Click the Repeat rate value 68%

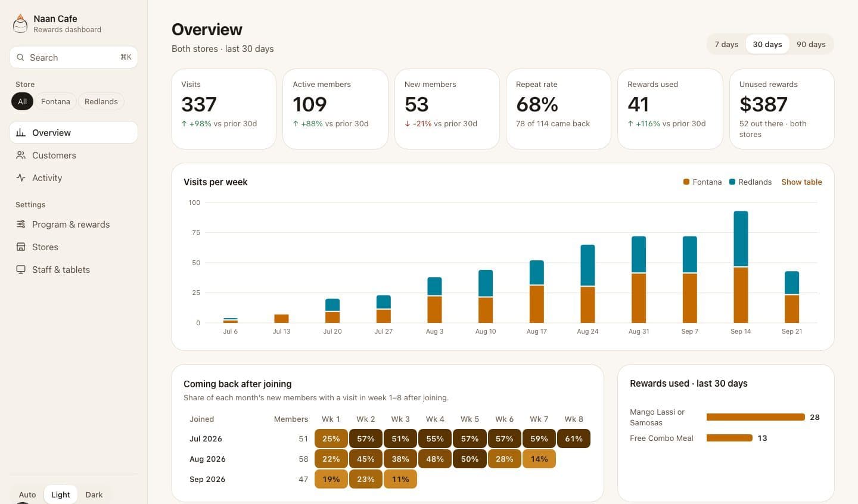click(x=537, y=104)
